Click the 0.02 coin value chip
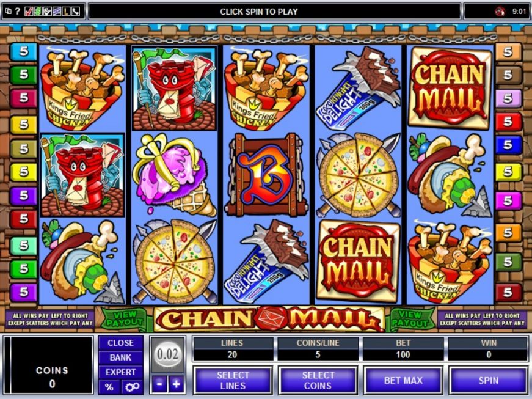The height and width of the screenshot is (399, 532). [168, 354]
